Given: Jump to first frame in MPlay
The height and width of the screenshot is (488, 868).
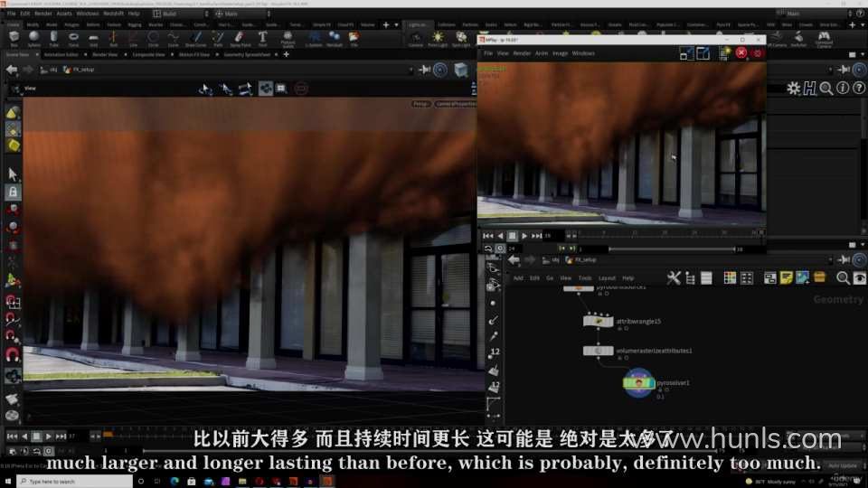Looking at the screenshot, I should (487, 236).
